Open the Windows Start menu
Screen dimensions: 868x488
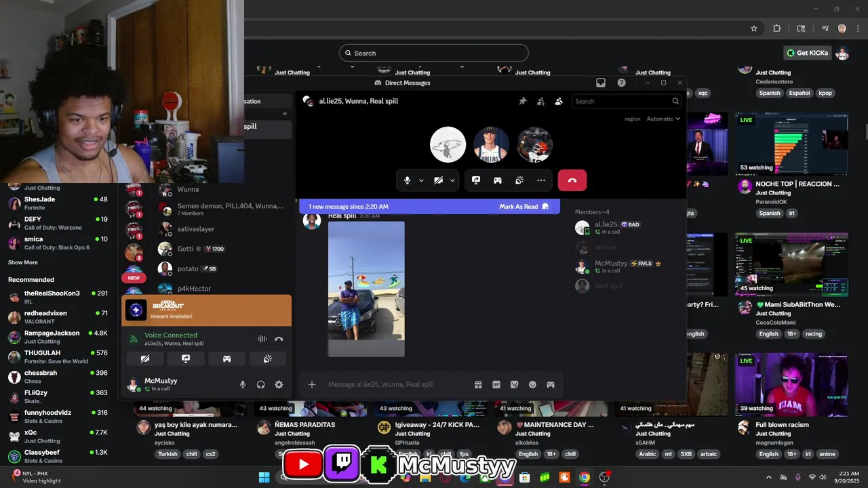(x=264, y=477)
